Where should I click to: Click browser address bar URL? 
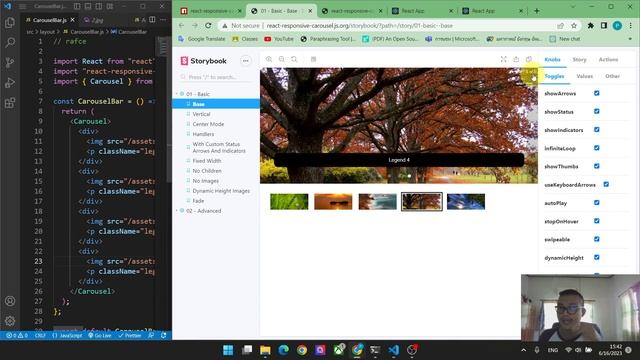[359, 26]
